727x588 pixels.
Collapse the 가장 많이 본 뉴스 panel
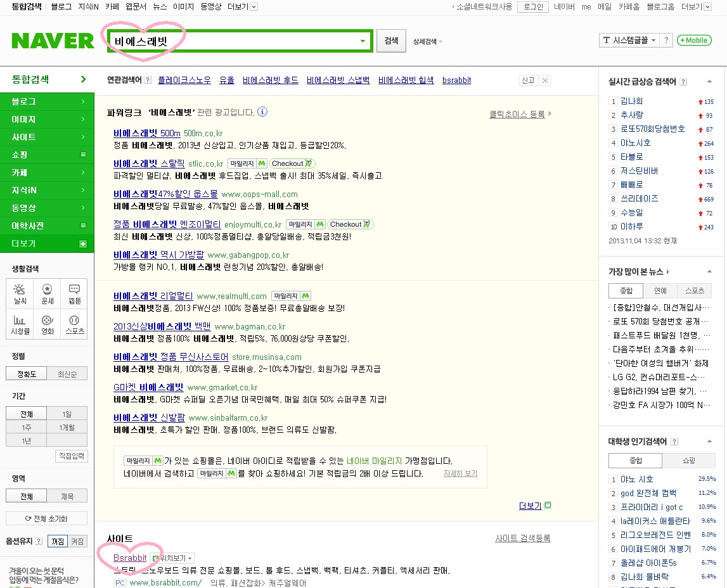(x=709, y=272)
